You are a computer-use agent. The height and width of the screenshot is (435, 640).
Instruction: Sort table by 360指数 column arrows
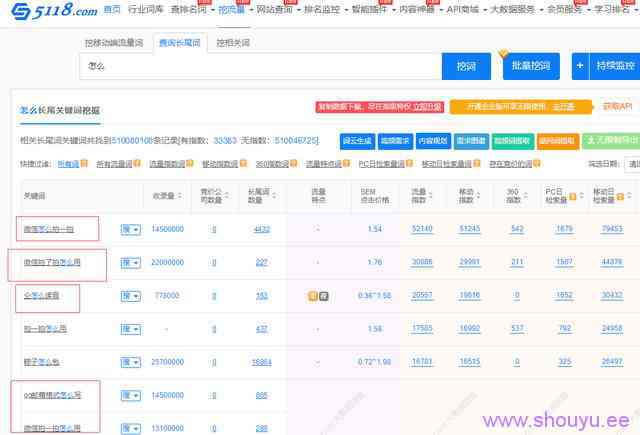click(526, 196)
